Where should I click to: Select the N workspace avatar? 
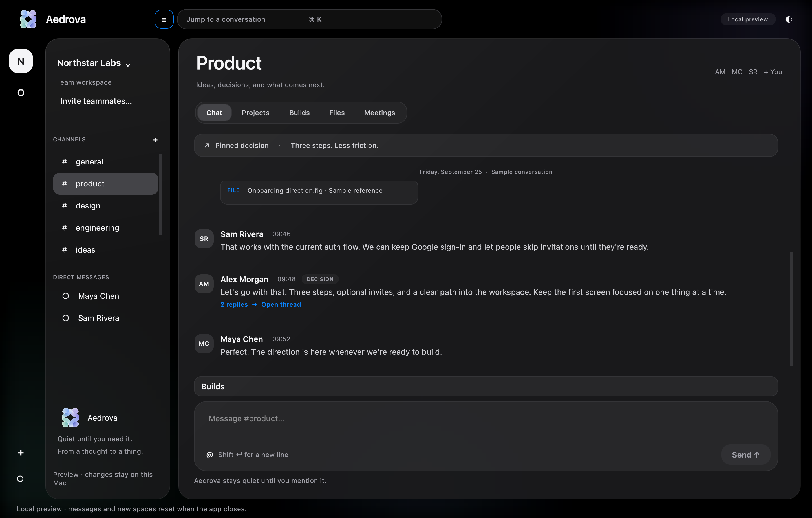click(21, 61)
